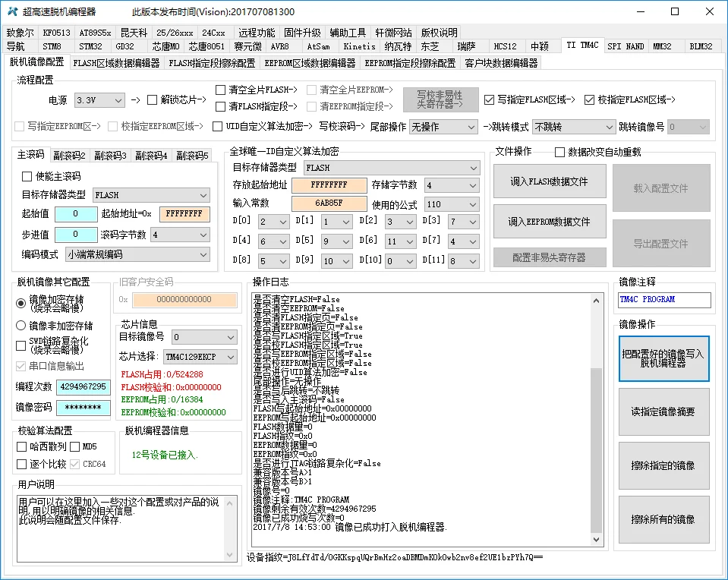Expand the 跳转模式 dropdown

coord(574,127)
